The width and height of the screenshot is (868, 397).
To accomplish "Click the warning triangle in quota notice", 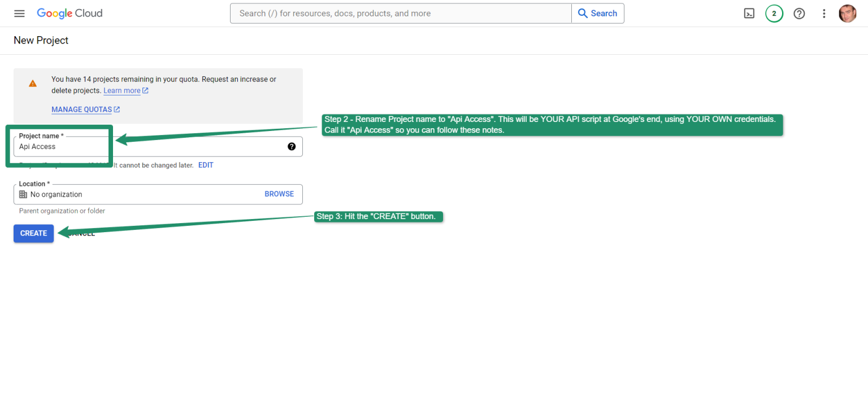I will tap(32, 82).
